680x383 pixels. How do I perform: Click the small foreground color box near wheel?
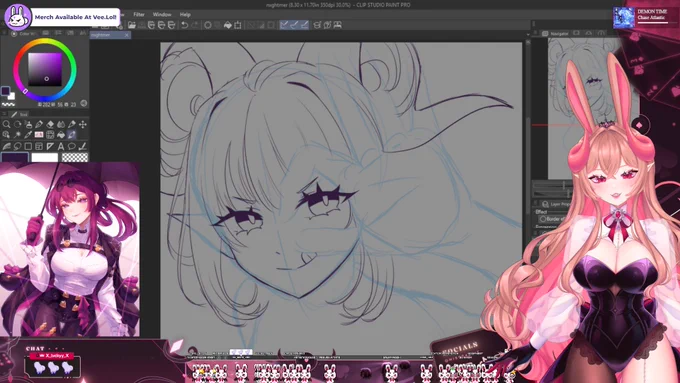(x=5, y=91)
